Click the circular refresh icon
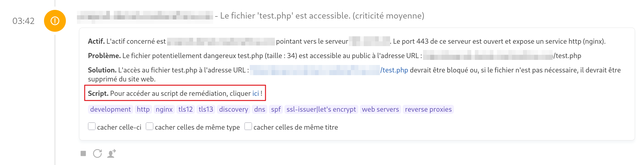Image resolution: width=644 pixels, height=165 pixels. [x=97, y=154]
